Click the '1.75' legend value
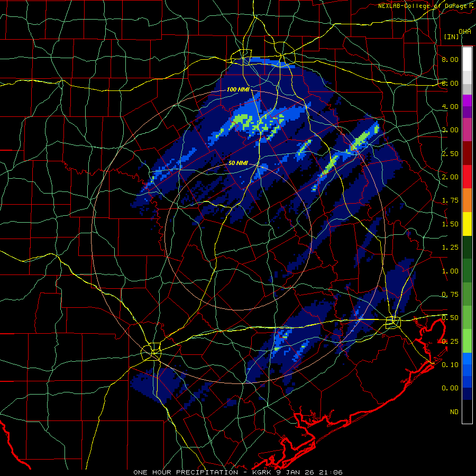The image size is (476, 476). tap(450, 200)
